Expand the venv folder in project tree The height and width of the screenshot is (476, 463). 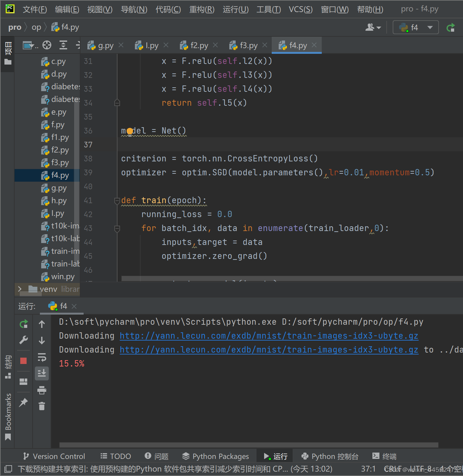[20, 289]
